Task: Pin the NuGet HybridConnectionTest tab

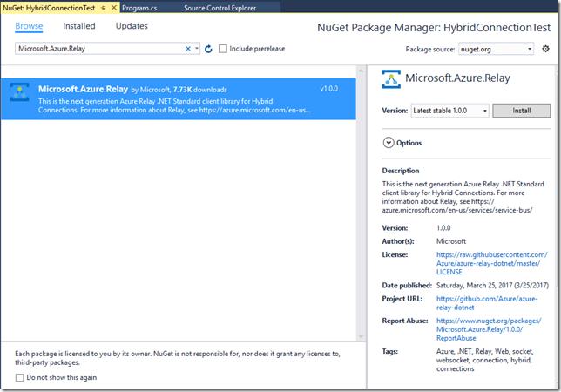Action: point(105,7)
